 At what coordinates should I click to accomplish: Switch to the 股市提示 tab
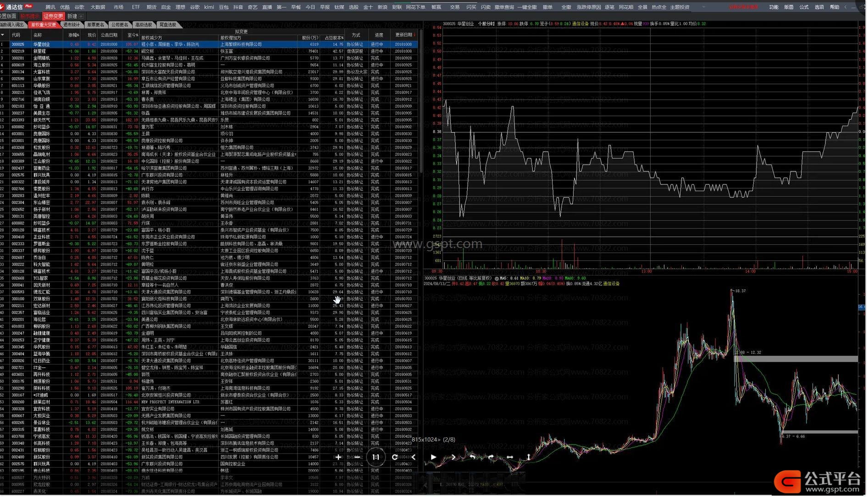coord(30,17)
